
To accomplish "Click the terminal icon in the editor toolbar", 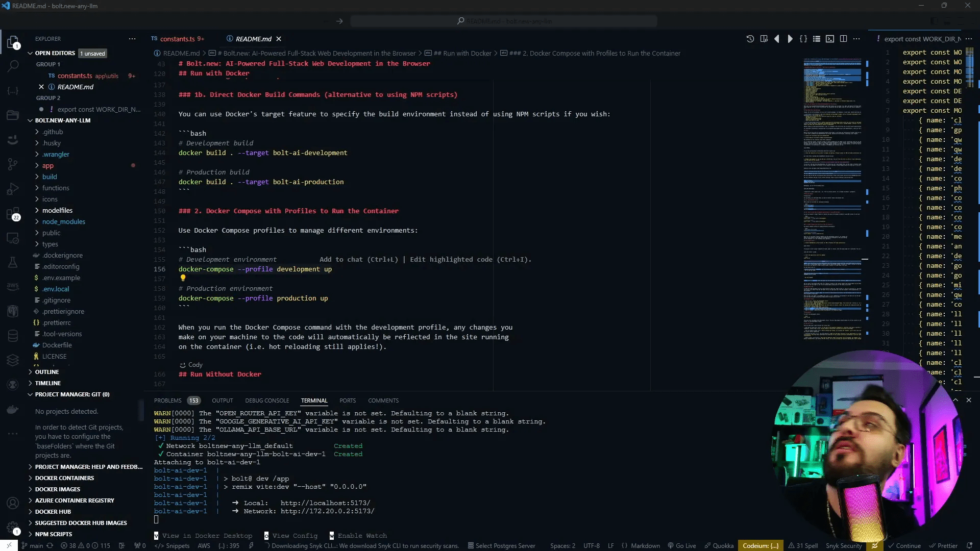I will pos(830,39).
